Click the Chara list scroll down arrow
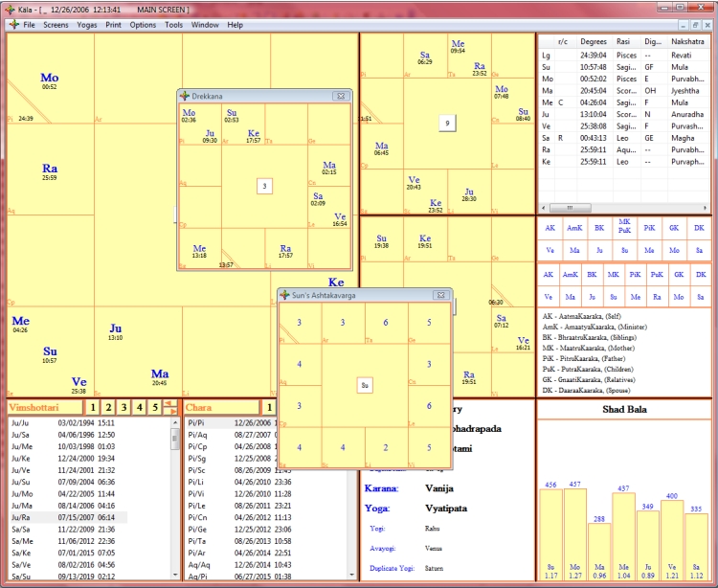Image resolution: width=718 pixels, height=588 pixels. [351, 575]
